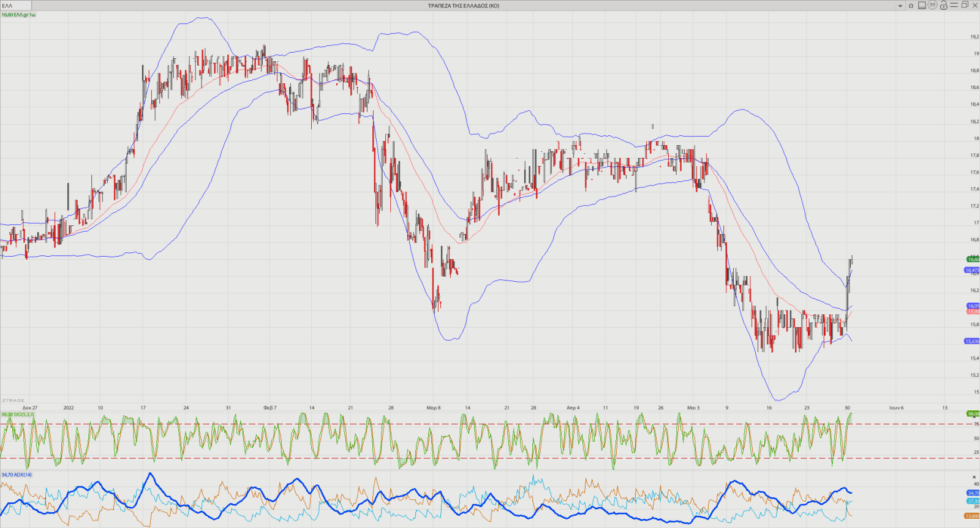
Task: Open the Omega symbol tool in title bar
Action: 911,6
